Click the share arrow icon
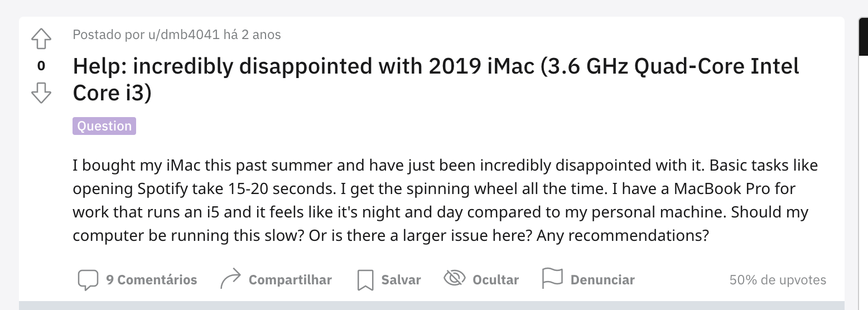This screenshot has height=310, width=868. (230, 279)
